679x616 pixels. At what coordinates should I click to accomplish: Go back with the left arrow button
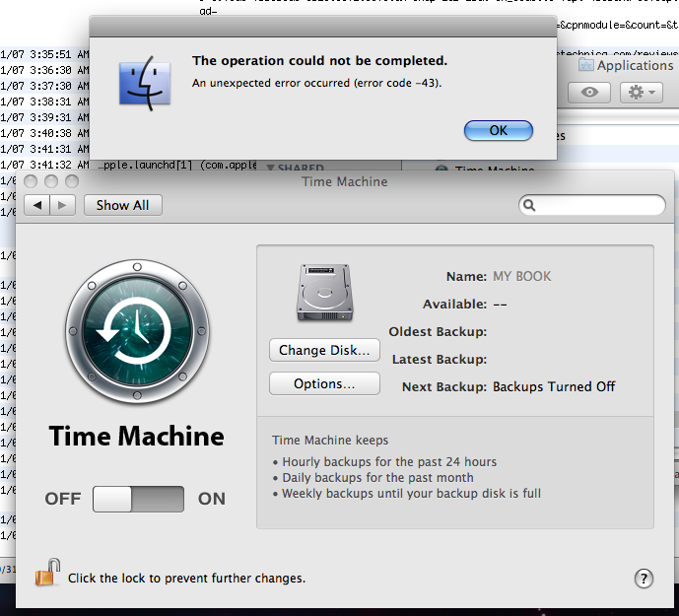pos(37,205)
